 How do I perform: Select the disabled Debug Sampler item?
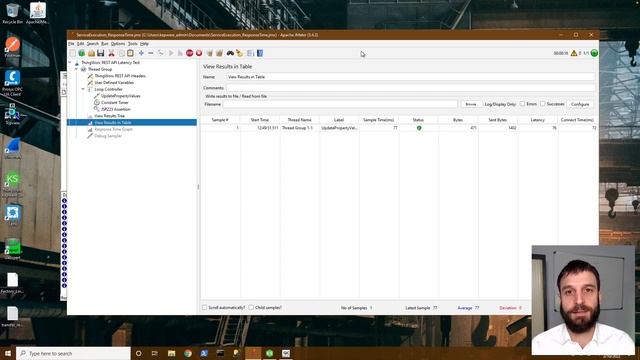pyautogui.click(x=108, y=136)
